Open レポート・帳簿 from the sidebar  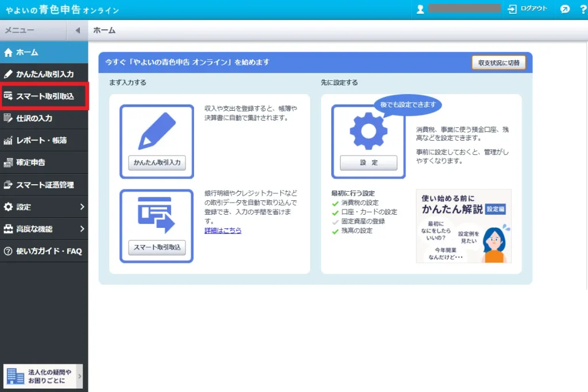click(x=44, y=141)
